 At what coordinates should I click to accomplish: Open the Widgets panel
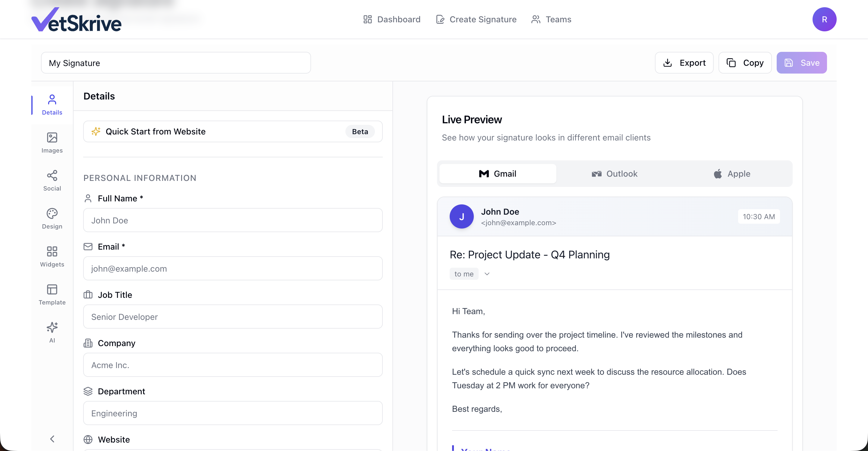52,256
